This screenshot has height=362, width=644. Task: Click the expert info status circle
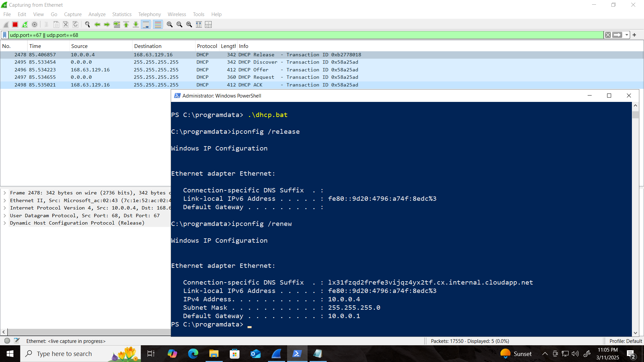click(7, 341)
